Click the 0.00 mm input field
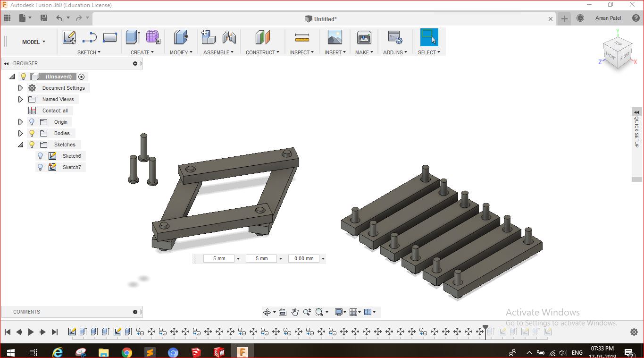Image resolution: width=644 pixels, height=358 pixels. pyautogui.click(x=304, y=258)
